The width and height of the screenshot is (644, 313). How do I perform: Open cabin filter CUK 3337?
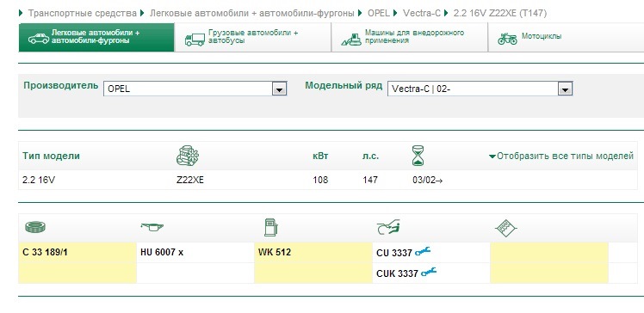pos(397,273)
